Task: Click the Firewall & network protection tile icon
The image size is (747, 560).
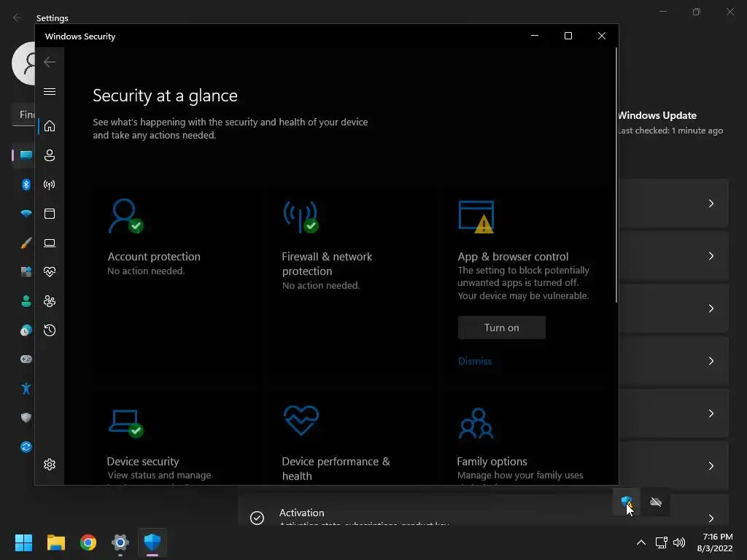Action: (x=301, y=217)
